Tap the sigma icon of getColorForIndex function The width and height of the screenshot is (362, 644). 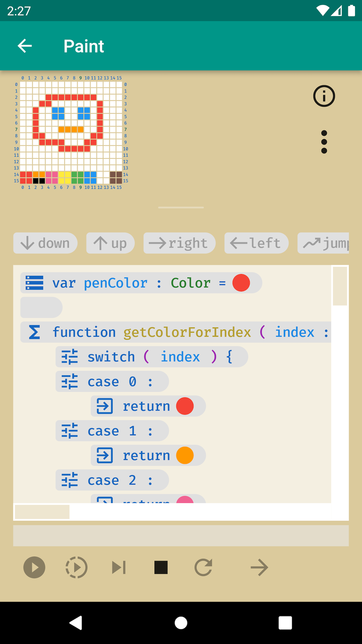click(x=35, y=332)
